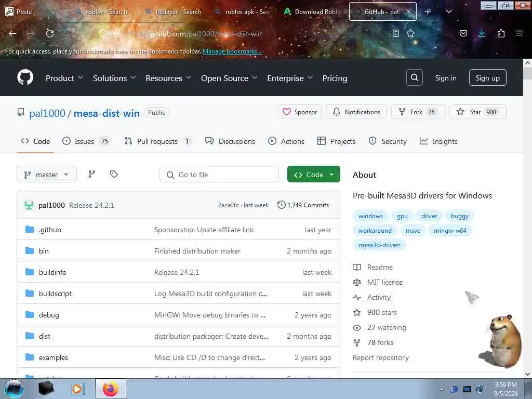
Task: Switch to the Discussions tab
Action: [230, 141]
